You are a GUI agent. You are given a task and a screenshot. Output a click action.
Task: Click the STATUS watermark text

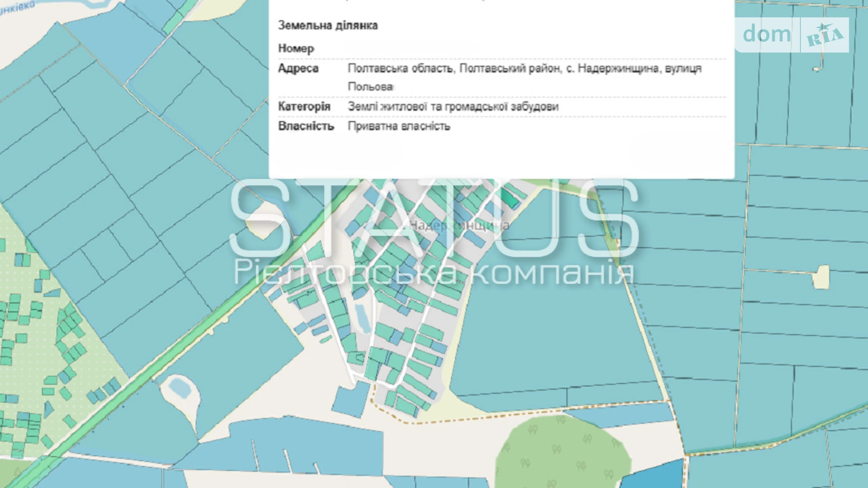coord(434,218)
